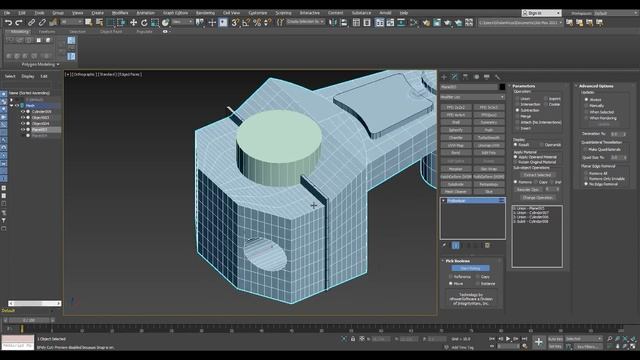Image resolution: width=640 pixels, height=360 pixels.
Task: Select the Subtraction operation radio button
Action: 517,110
